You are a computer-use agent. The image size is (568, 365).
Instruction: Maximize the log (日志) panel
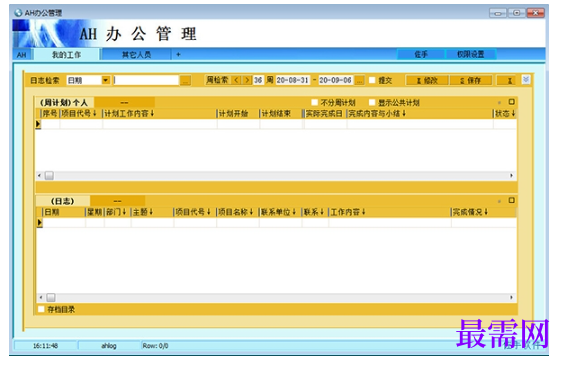511,200
